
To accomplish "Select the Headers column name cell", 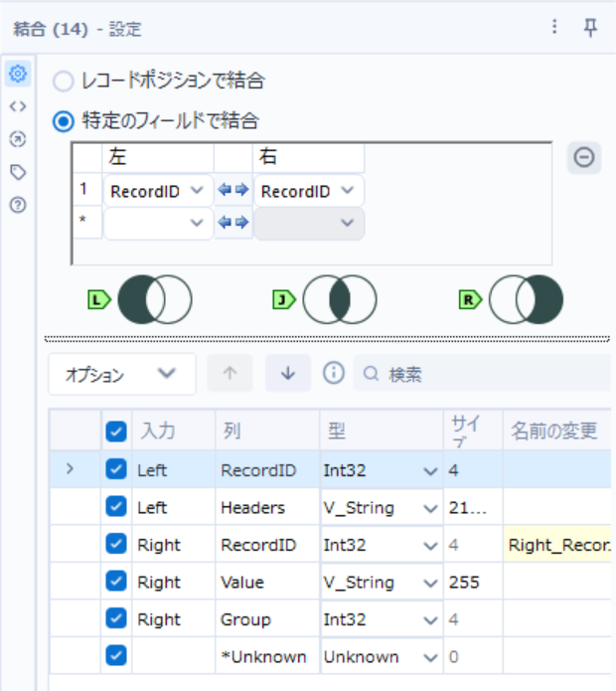I will (x=267, y=508).
